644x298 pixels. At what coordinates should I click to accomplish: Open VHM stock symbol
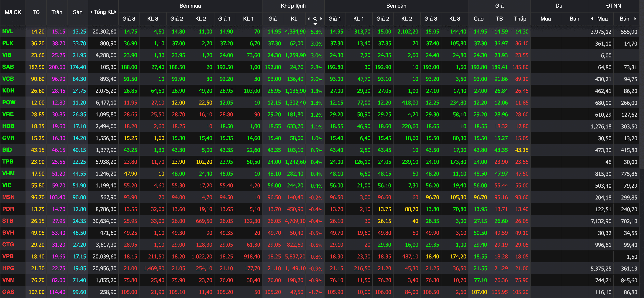coord(8,173)
